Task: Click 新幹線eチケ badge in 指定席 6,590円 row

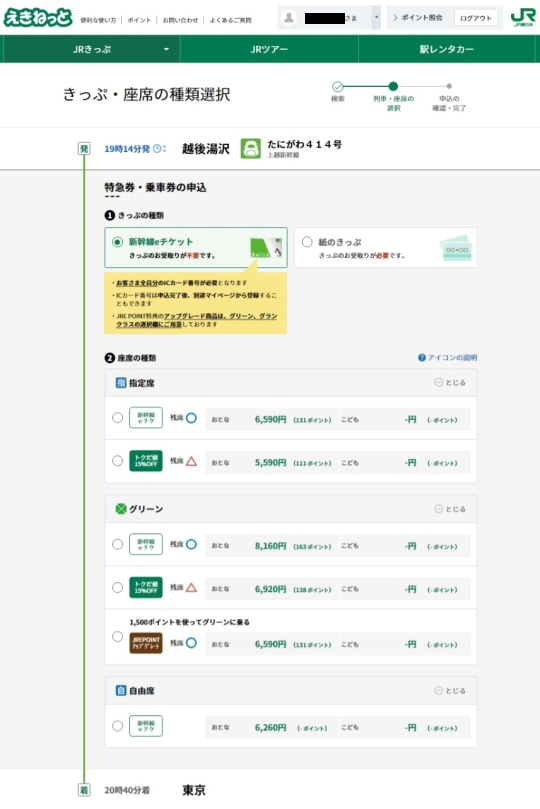Action: 146,418
